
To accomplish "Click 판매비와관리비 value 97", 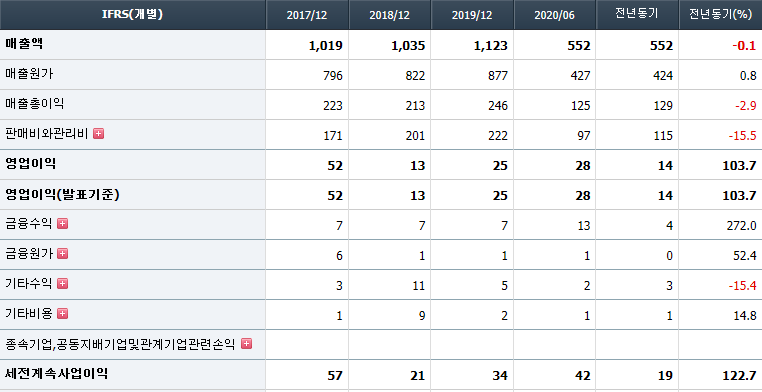I will tap(584, 136).
